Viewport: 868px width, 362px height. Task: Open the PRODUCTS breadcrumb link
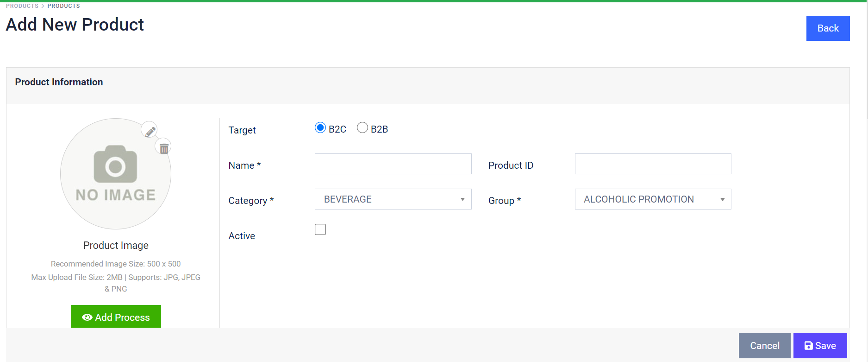coord(22,6)
